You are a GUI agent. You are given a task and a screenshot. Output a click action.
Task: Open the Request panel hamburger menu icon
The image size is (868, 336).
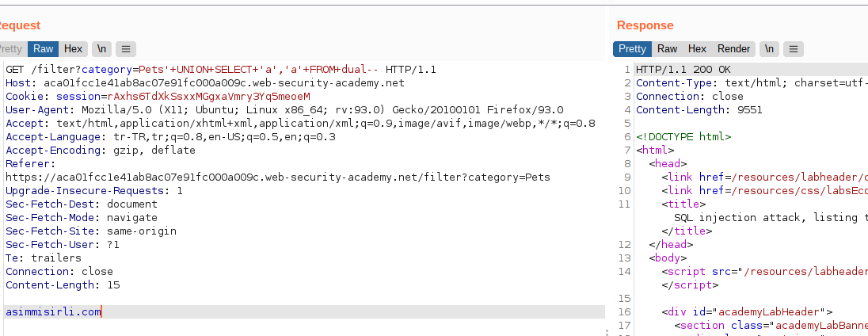[x=126, y=49]
